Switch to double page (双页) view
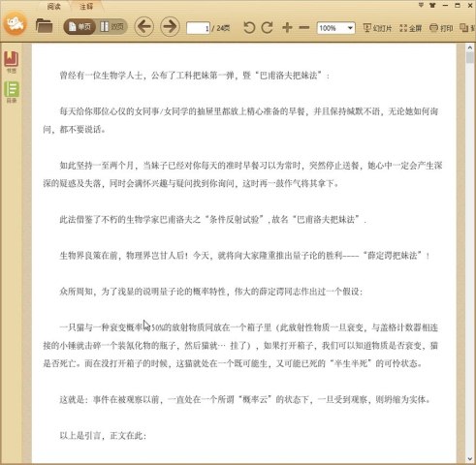The width and height of the screenshot is (476, 465). pyautogui.click(x=111, y=26)
